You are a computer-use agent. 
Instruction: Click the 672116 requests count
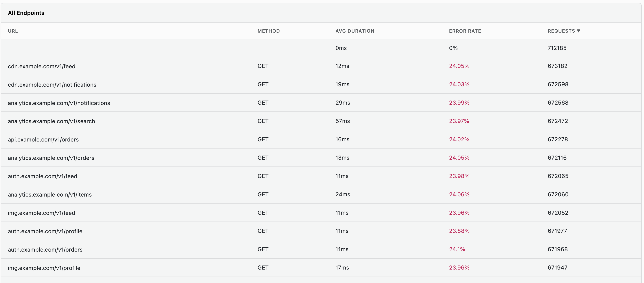point(557,158)
